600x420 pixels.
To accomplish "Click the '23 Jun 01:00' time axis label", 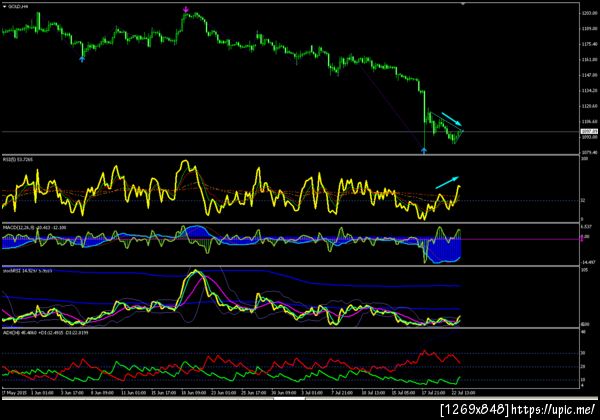I will (x=223, y=393).
